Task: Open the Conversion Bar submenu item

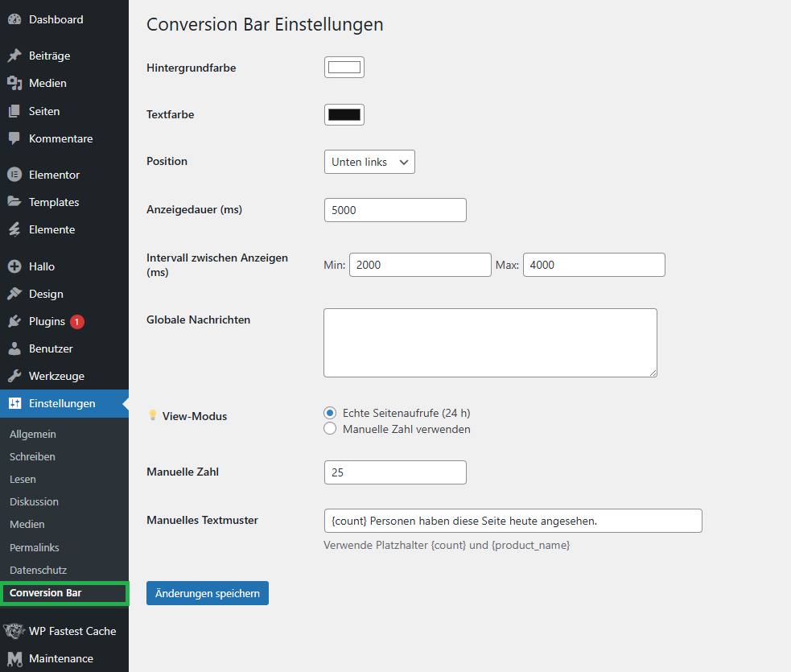Action: [x=46, y=593]
